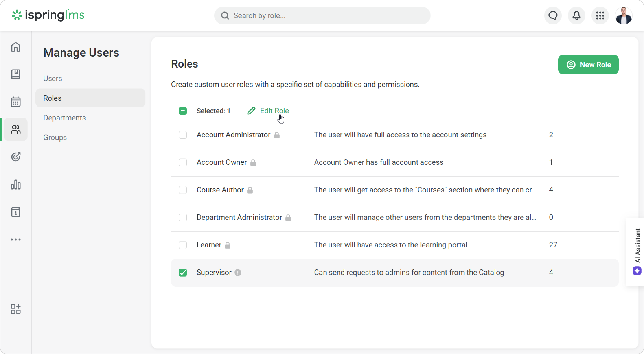
Task: Open the Home icon in sidebar
Action: 16,47
